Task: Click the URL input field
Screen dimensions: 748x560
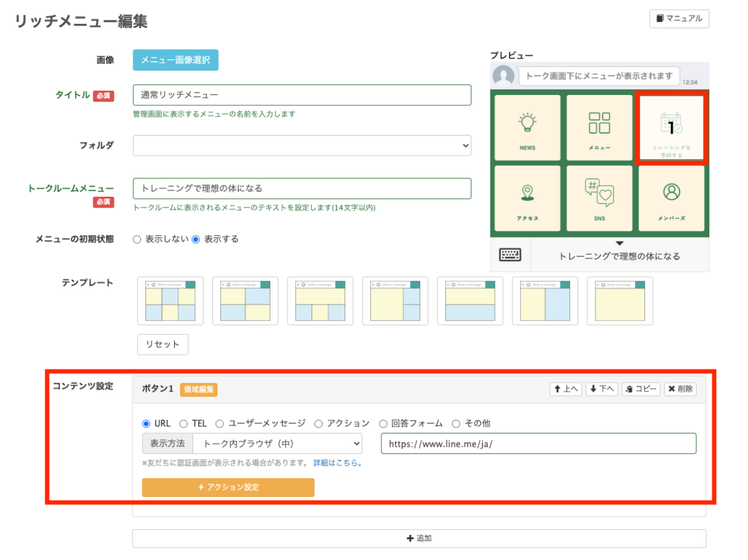Action: pyautogui.click(x=538, y=444)
